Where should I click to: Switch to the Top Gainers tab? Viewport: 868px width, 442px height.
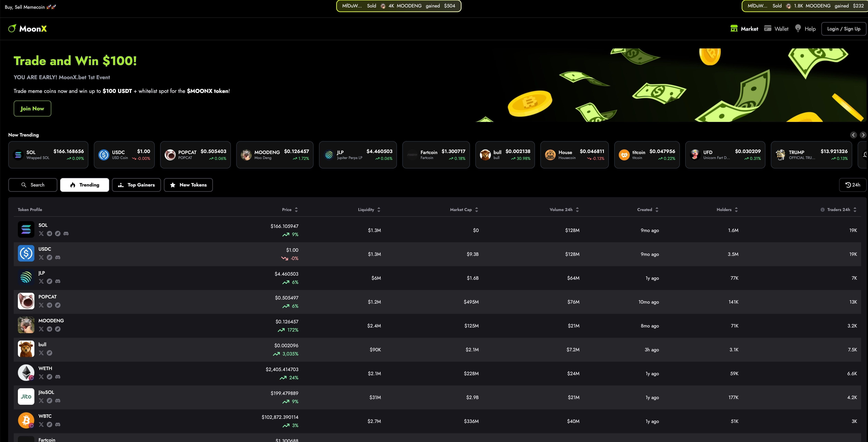tap(136, 185)
